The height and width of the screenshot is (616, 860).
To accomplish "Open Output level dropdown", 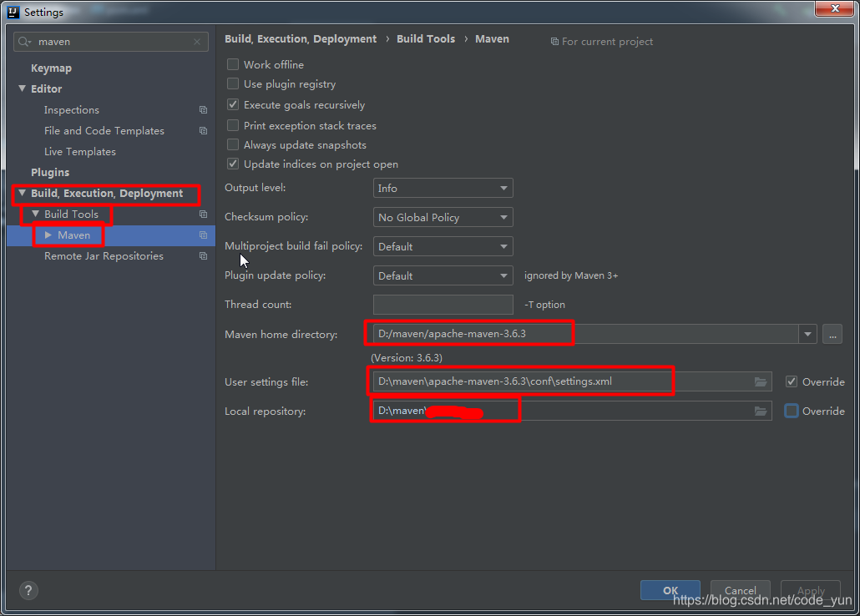I will click(443, 188).
